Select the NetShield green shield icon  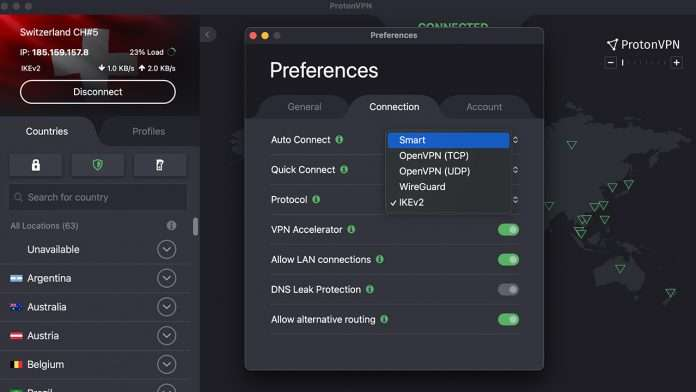coord(98,165)
